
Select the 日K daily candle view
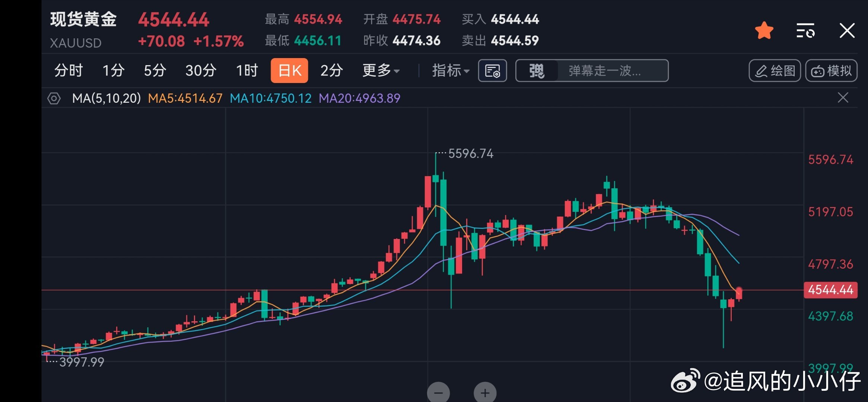(289, 70)
